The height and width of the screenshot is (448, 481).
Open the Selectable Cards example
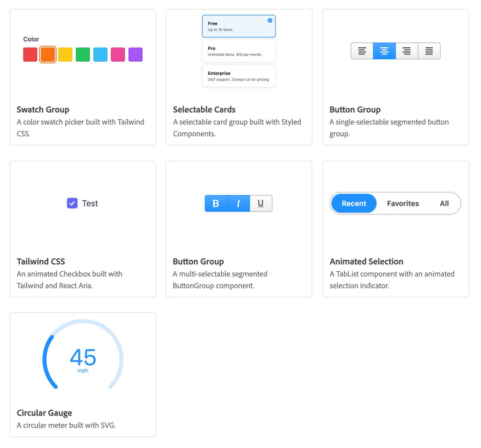tap(239, 77)
